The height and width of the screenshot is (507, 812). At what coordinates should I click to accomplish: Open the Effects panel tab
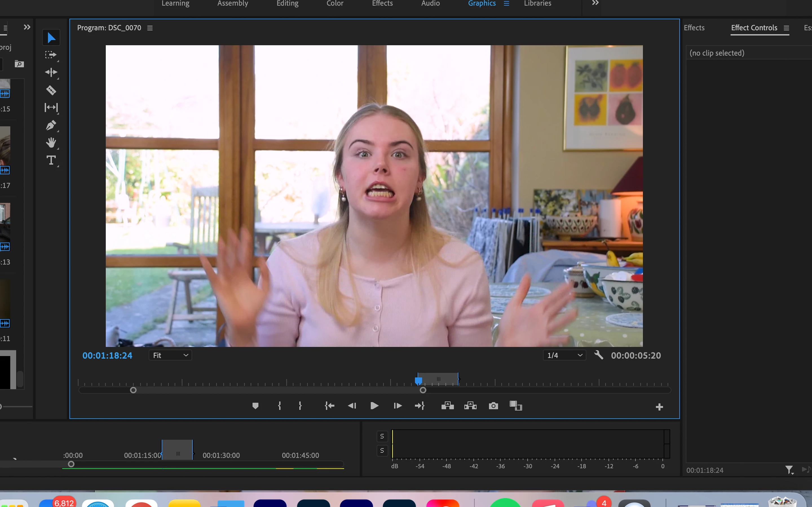pos(694,28)
